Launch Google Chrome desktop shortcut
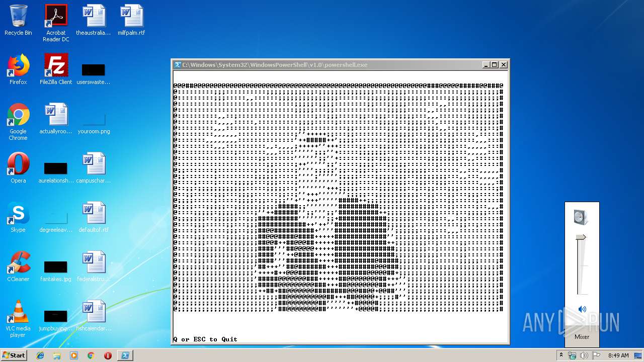 [x=18, y=122]
